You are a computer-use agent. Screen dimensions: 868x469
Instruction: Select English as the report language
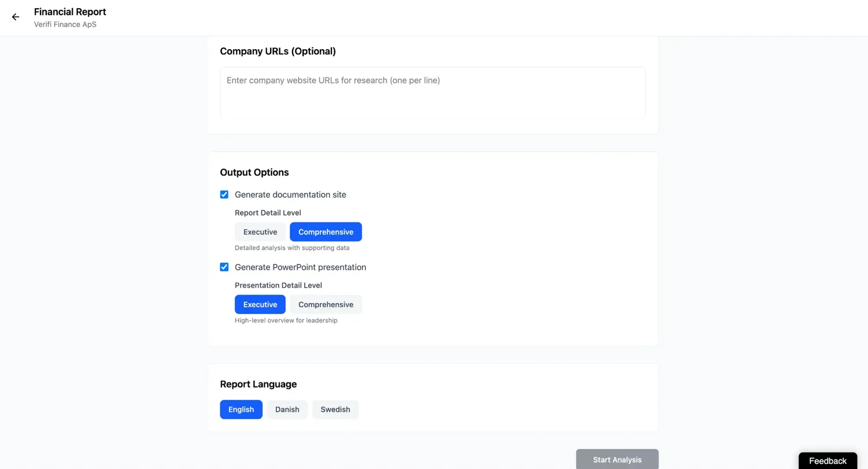(x=241, y=410)
